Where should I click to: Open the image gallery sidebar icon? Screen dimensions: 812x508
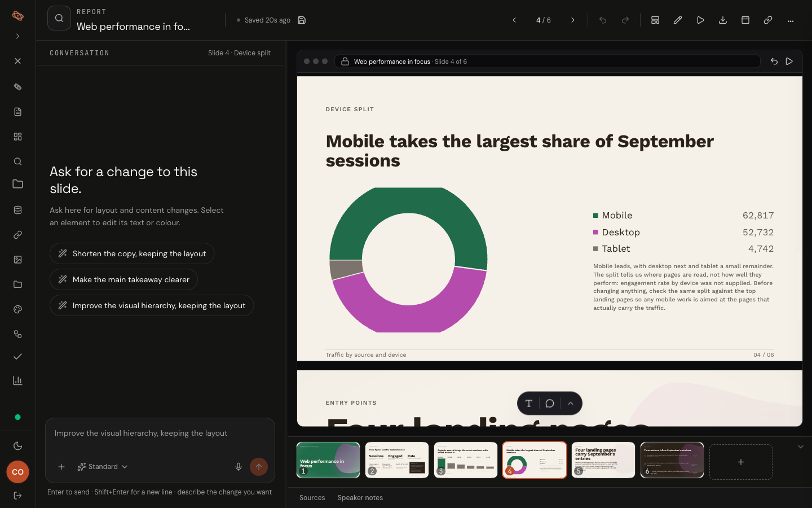point(18,260)
